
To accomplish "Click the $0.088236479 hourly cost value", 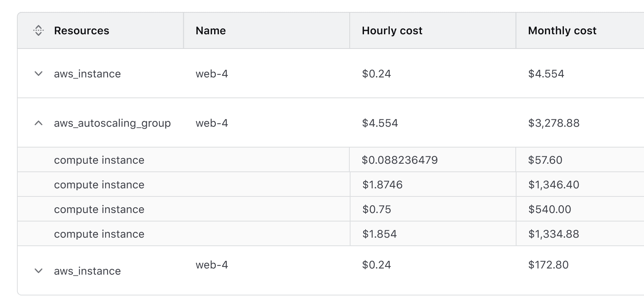I will 399,160.
